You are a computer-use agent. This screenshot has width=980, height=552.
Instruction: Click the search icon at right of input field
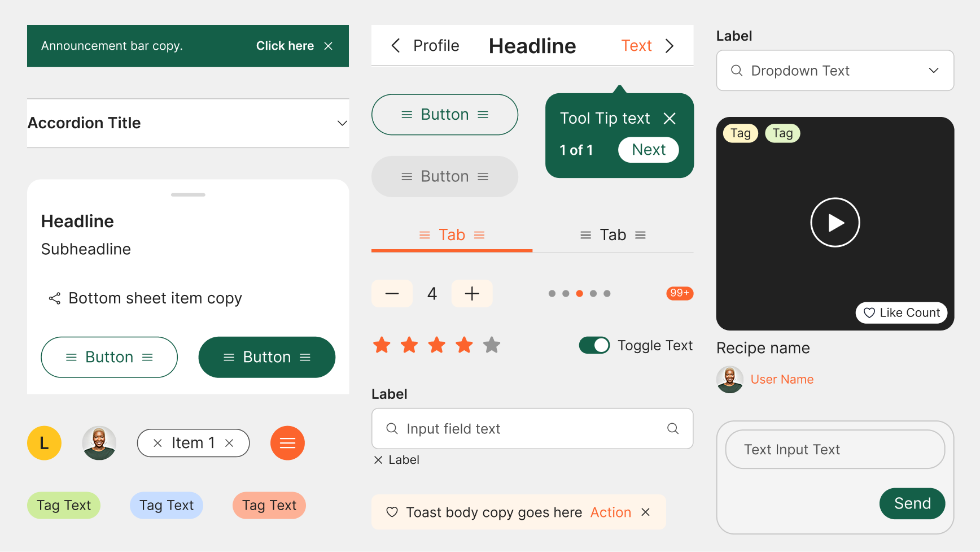coord(672,429)
